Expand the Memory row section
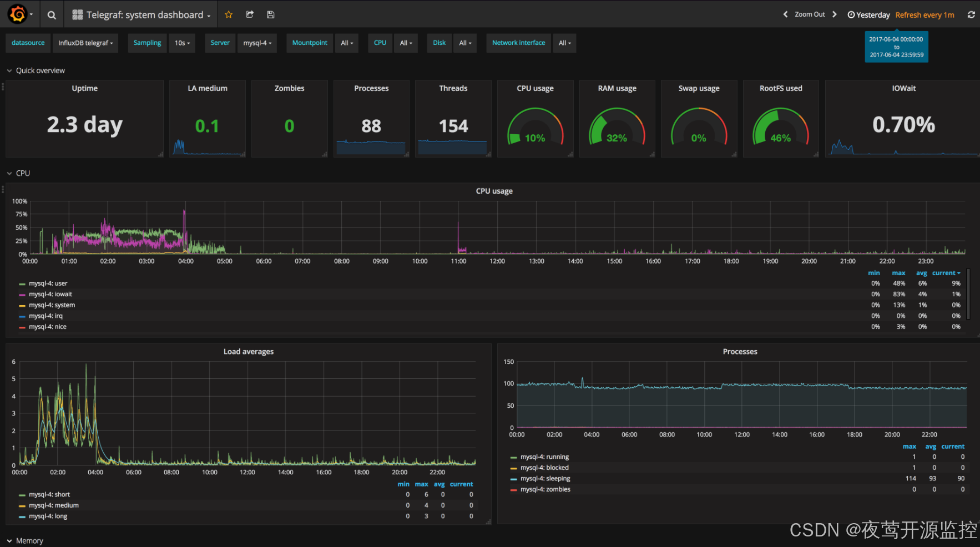Image resolution: width=980 pixels, height=547 pixels. [x=26, y=540]
